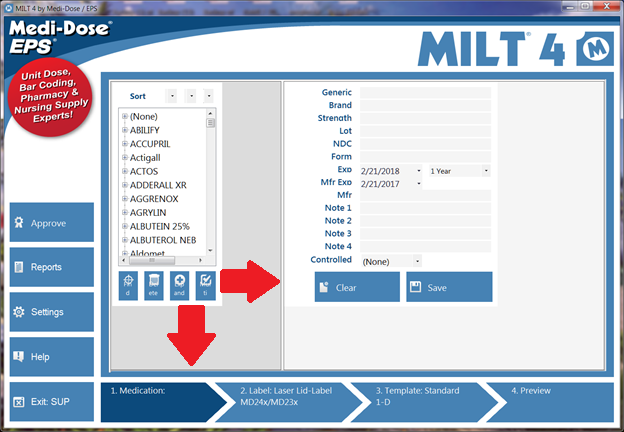Minimize the MILT 4 window
The width and height of the screenshot is (624, 432).
tap(569, 7)
